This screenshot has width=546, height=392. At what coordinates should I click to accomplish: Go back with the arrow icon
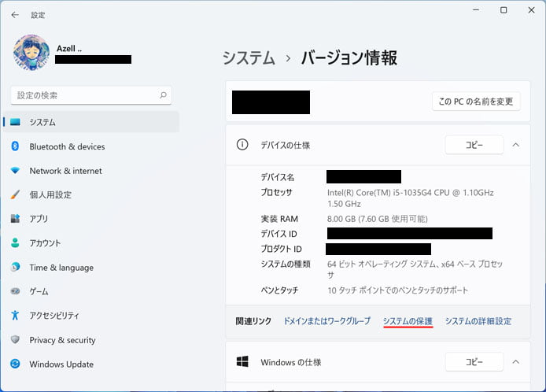click(15, 15)
